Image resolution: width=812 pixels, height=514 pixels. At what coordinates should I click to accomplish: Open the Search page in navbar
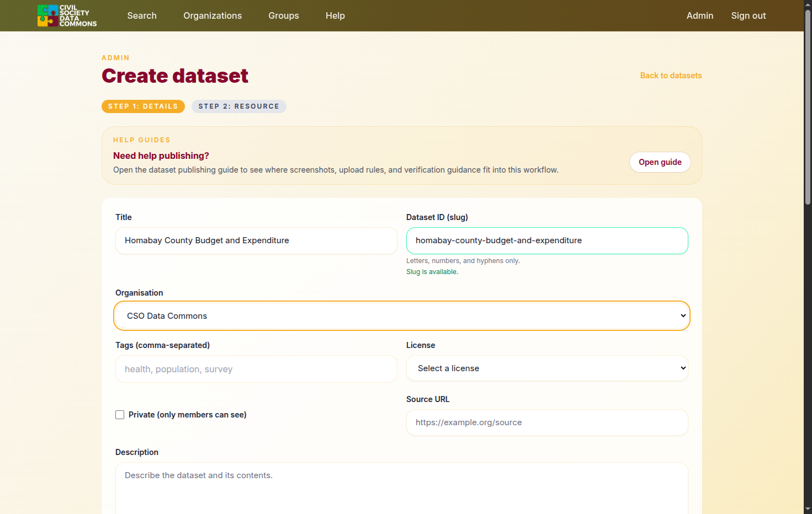(x=142, y=15)
